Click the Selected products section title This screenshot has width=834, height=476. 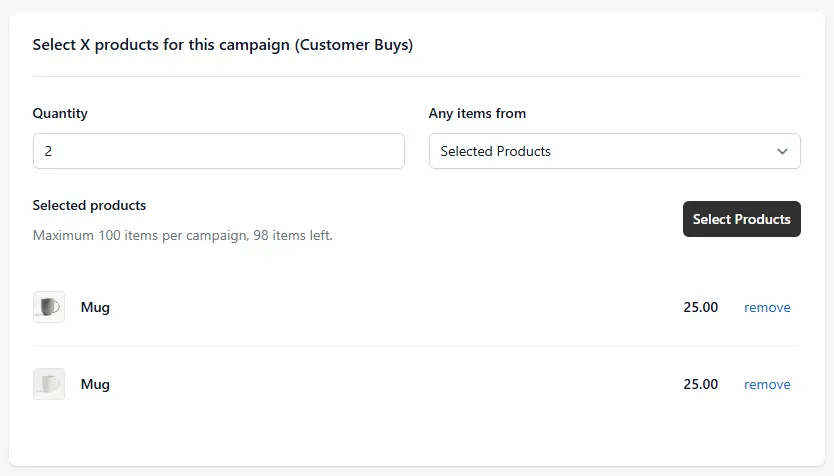[x=89, y=205]
